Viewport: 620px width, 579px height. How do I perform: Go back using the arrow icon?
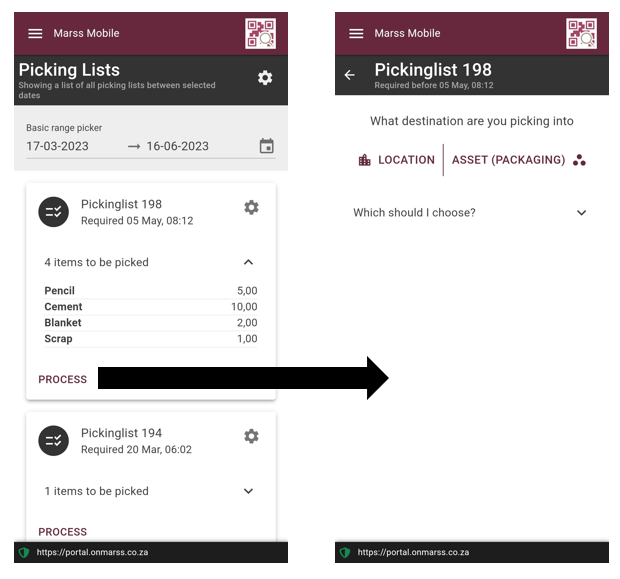pyautogui.click(x=349, y=75)
